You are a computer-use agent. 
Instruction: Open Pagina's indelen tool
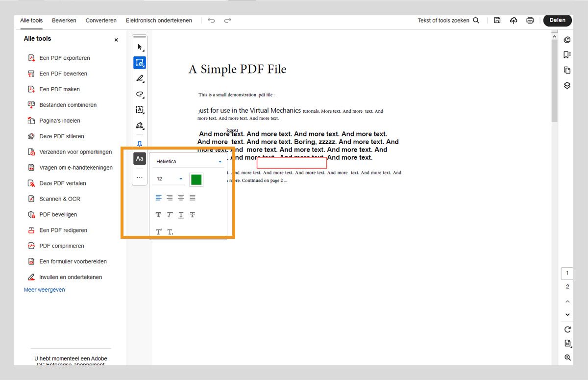(60, 121)
